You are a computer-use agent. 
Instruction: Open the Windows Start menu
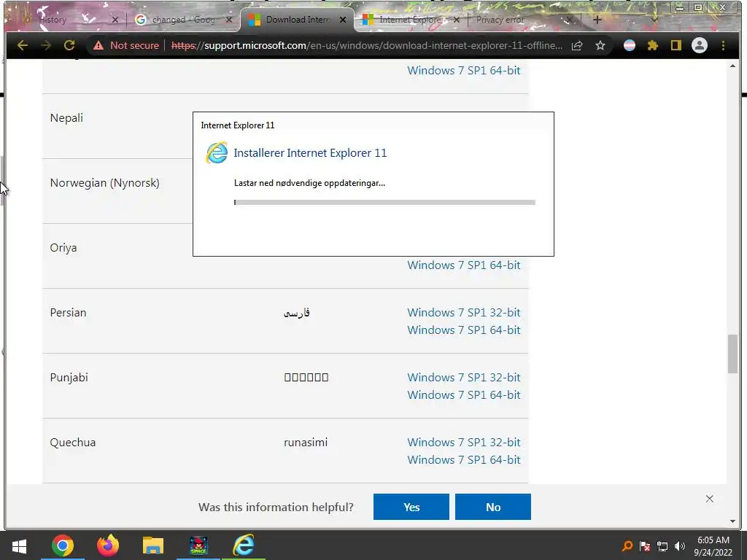click(x=18, y=545)
